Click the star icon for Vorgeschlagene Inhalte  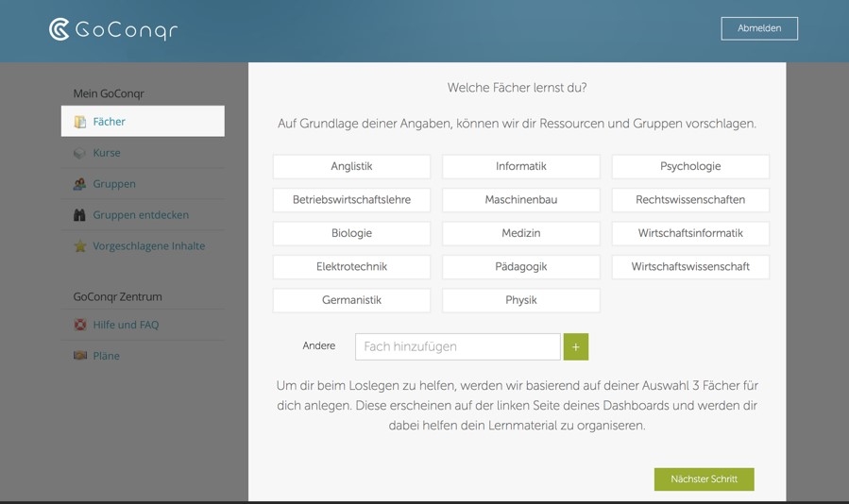pyautogui.click(x=80, y=246)
